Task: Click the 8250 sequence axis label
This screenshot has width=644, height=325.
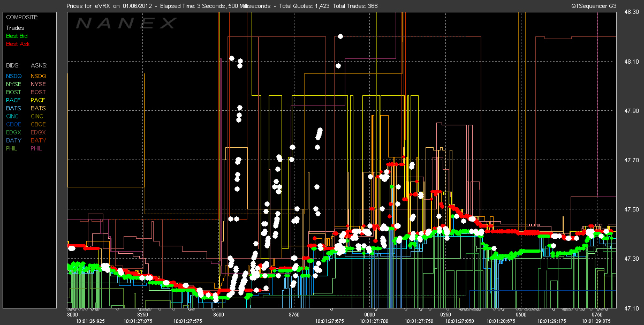Action: click(143, 315)
